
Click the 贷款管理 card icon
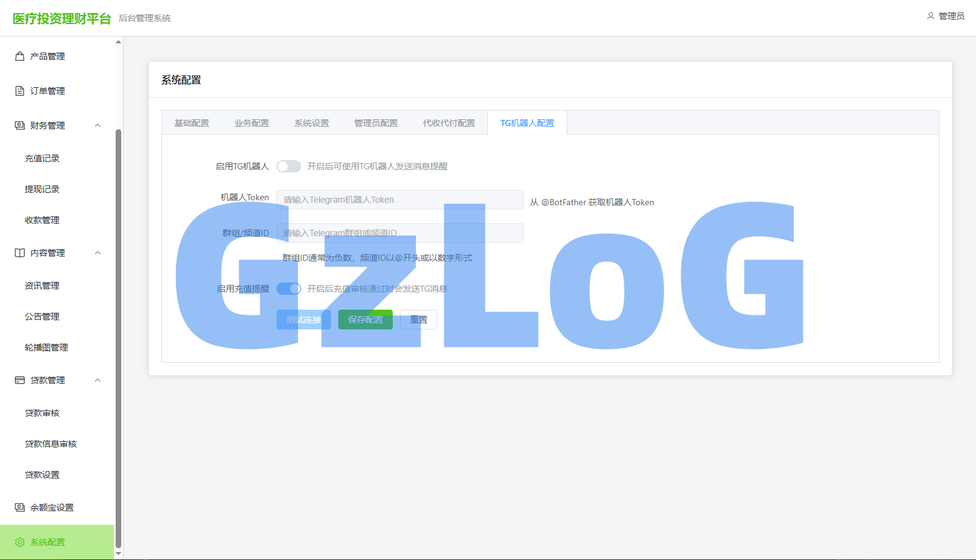(x=20, y=380)
